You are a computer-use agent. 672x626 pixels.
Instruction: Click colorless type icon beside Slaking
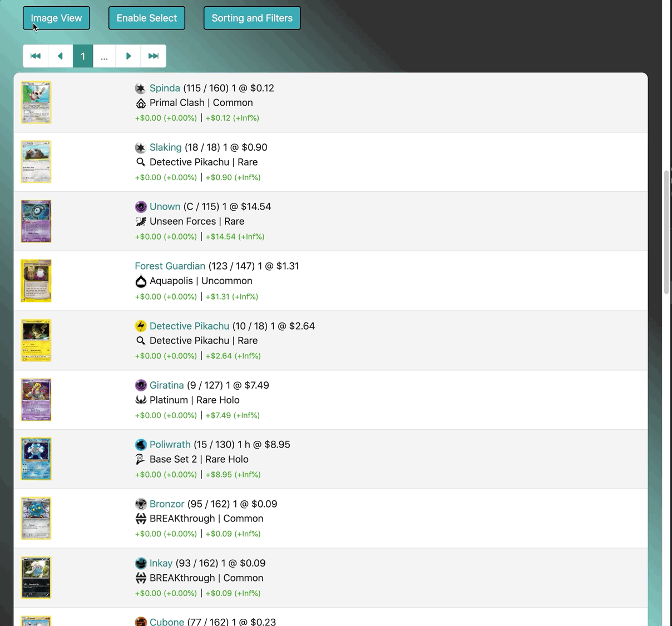[x=141, y=147]
